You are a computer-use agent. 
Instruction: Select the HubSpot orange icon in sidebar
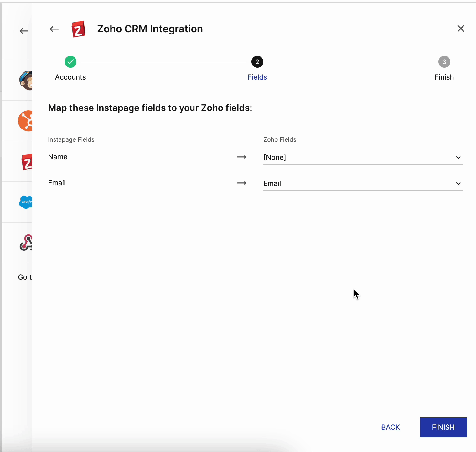(26, 121)
